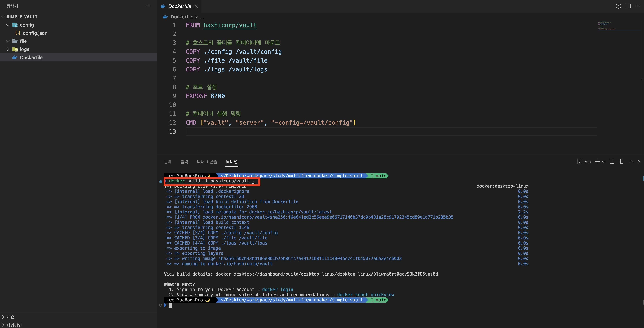Click the docker build command decoration dot
Viewport: 644px width, 328px height.
[x=160, y=182]
